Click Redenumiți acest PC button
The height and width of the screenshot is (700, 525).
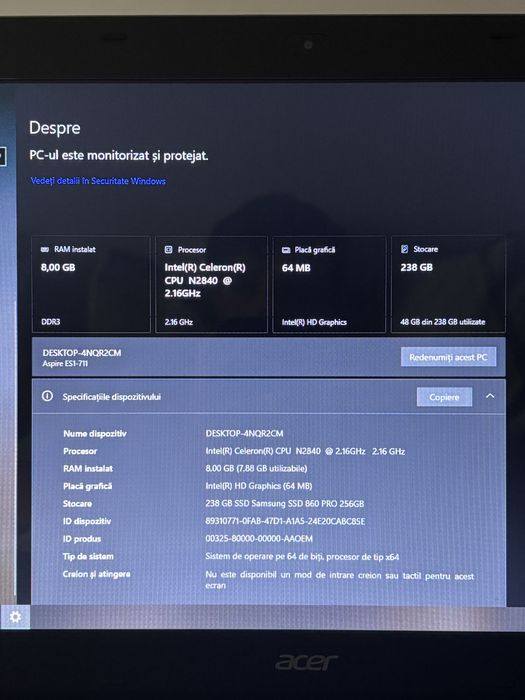(x=448, y=357)
